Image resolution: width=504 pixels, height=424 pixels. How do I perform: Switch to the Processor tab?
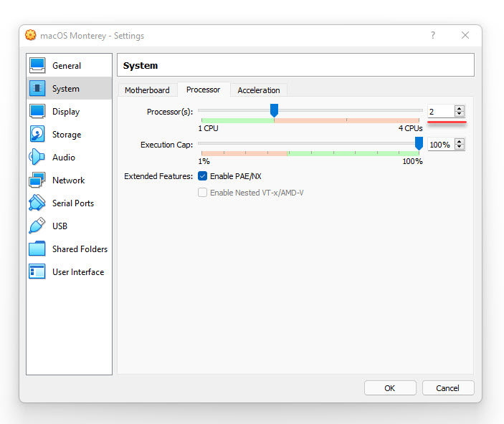204,90
